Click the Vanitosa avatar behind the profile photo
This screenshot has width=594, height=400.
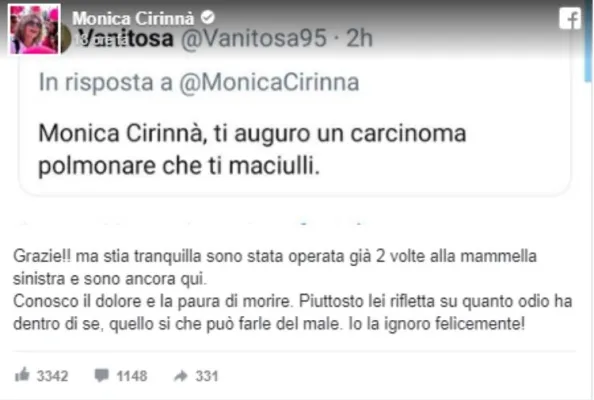click(x=66, y=38)
